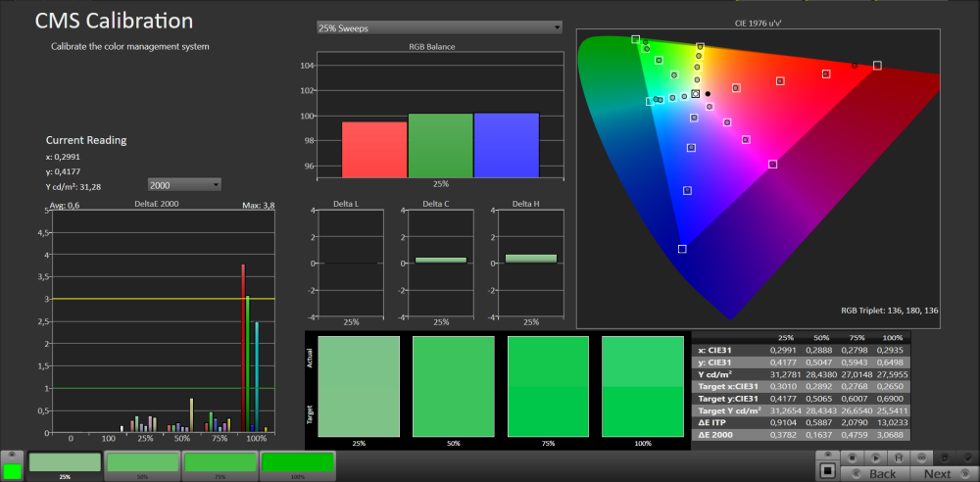
Task: Select the 75% green patch in bottom strip
Action: [x=220, y=465]
